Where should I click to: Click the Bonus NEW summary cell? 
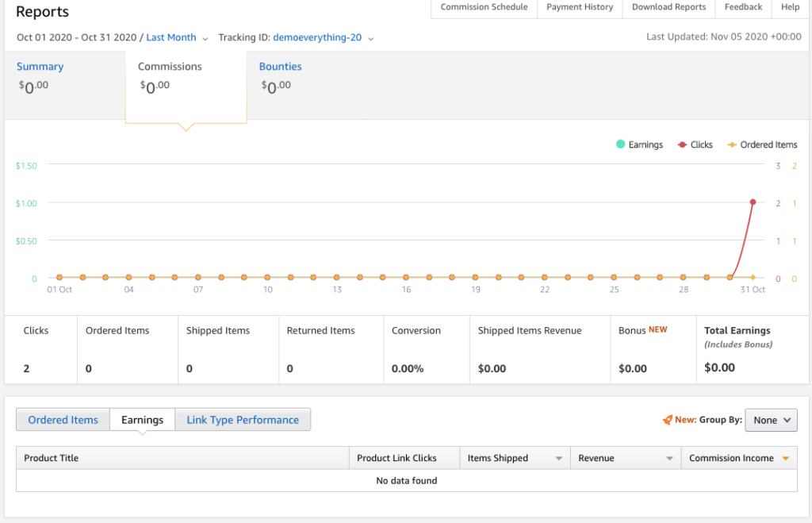653,350
